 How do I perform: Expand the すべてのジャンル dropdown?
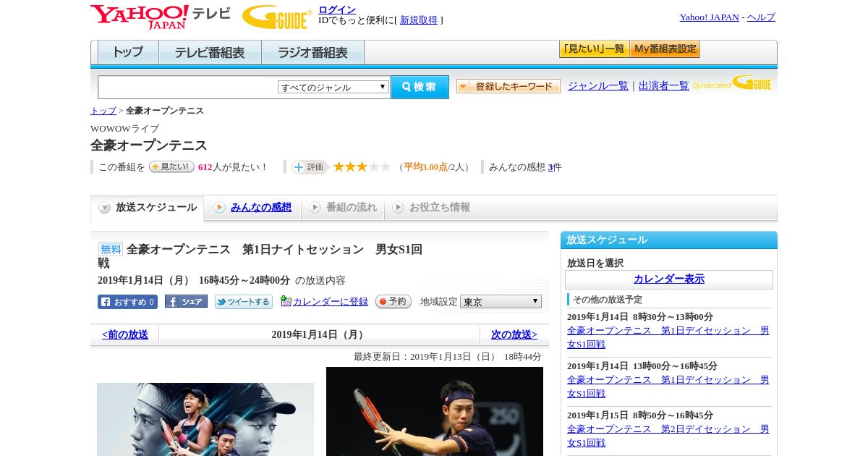click(333, 87)
